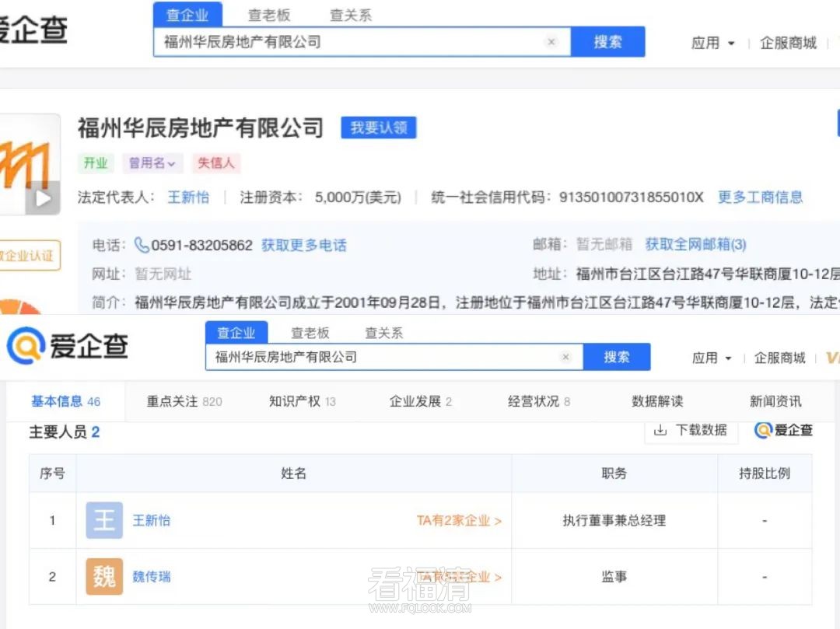Click the clear icon in lower search box
Image resolution: width=840 pixels, height=629 pixels.
click(x=565, y=357)
